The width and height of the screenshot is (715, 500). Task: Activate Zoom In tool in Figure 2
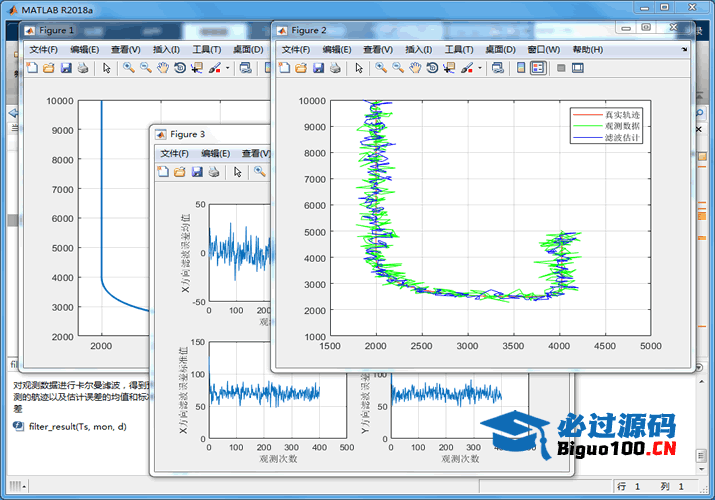(381, 68)
